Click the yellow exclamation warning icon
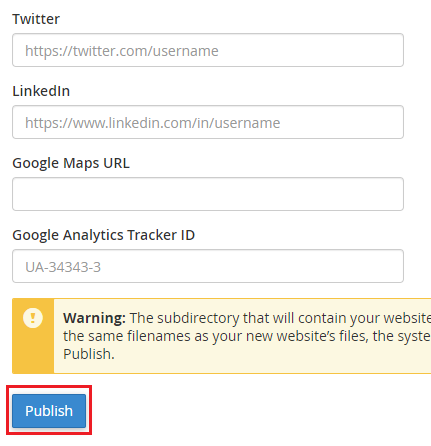Screen dimensions: 431x446 click(33, 318)
